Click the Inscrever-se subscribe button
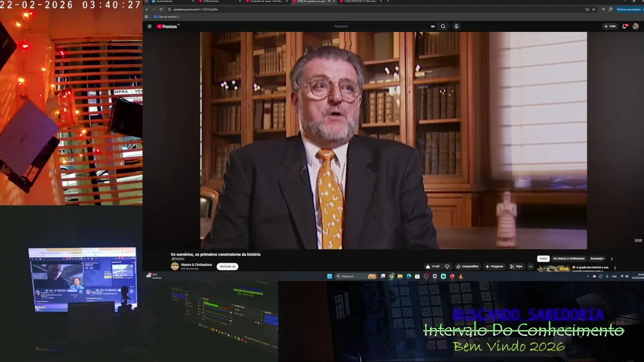Image resolution: width=644 pixels, height=362 pixels. coord(227,266)
